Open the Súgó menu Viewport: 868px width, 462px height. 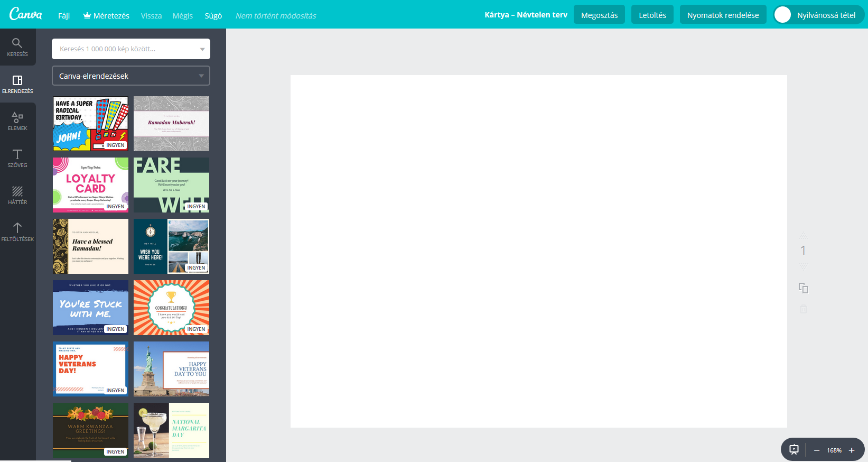coord(213,16)
